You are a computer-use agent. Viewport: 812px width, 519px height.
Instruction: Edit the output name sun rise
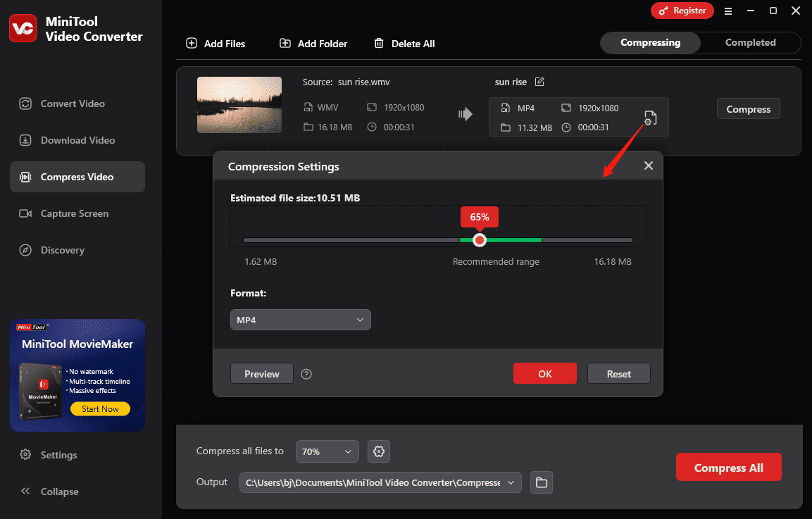(539, 82)
